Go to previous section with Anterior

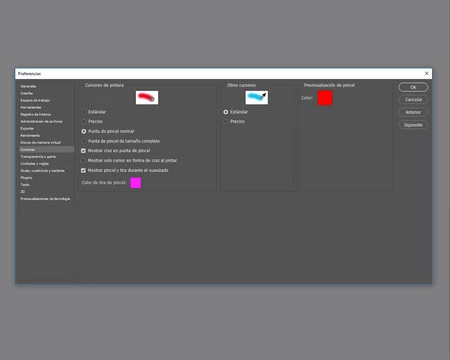point(413,112)
